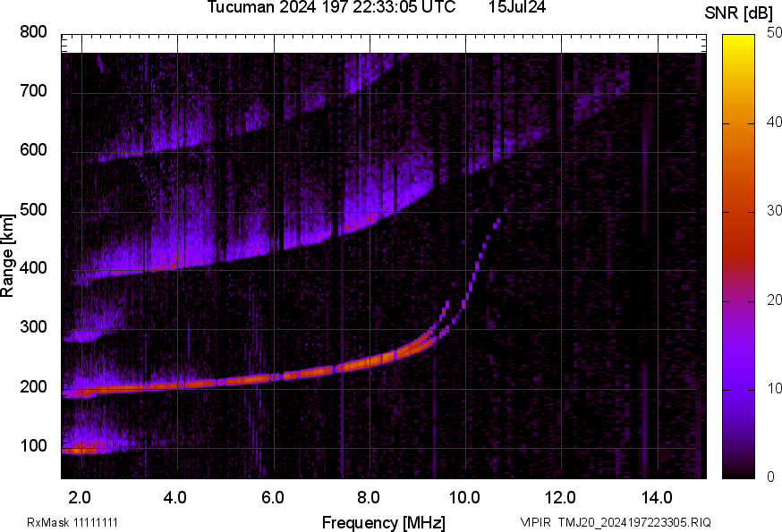782x532 pixels.
Task: Click the 'Frequency [MHz]' axis label
Action: (384, 522)
